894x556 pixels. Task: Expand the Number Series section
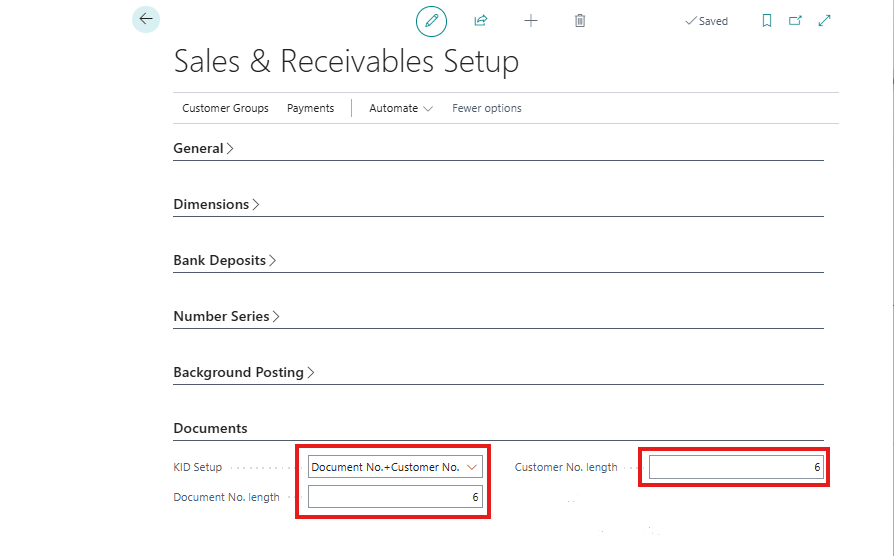(x=226, y=316)
